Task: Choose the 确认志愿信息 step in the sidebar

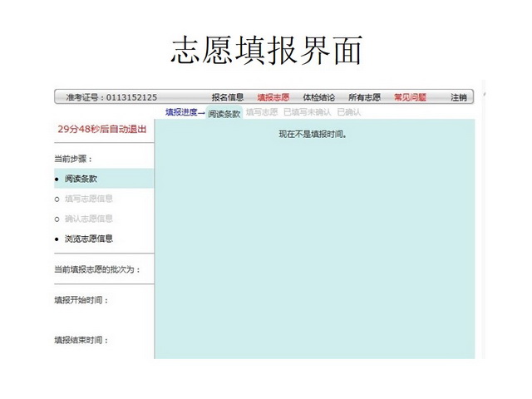Action: pos(89,219)
